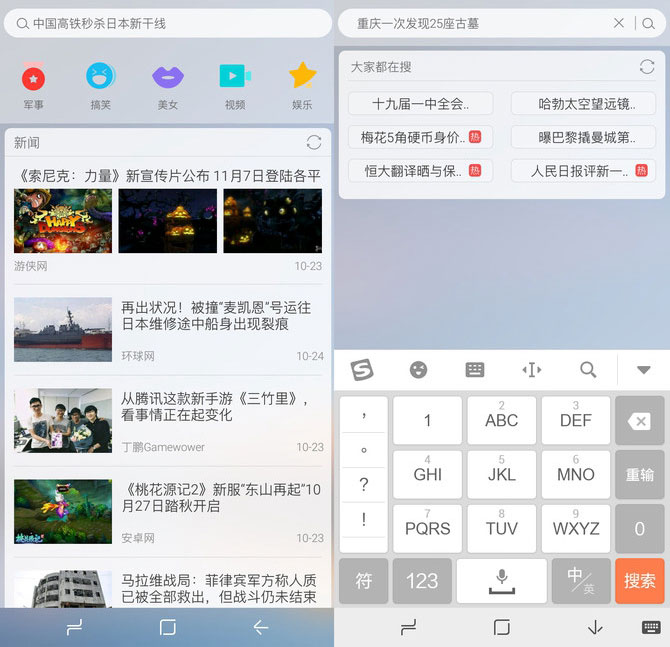Tap keyboard switcher icon in right navigation bar
670x647 pixels.
651,628
